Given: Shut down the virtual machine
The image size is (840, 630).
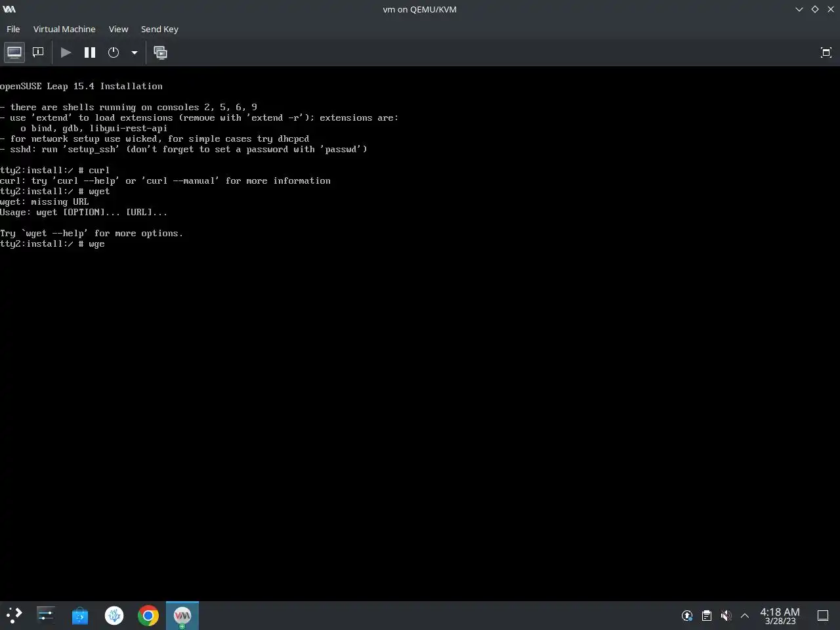Looking at the screenshot, I should 114,52.
